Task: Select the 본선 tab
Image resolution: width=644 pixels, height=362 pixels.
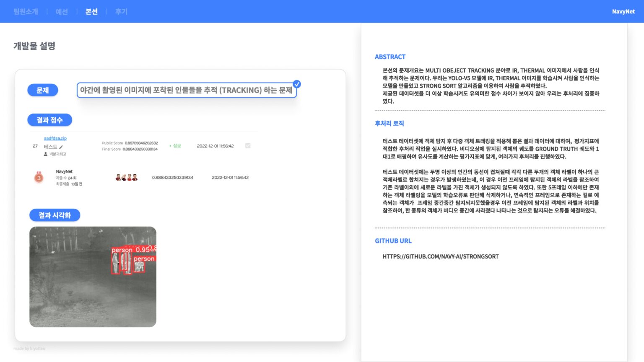Action: click(91, 11)
